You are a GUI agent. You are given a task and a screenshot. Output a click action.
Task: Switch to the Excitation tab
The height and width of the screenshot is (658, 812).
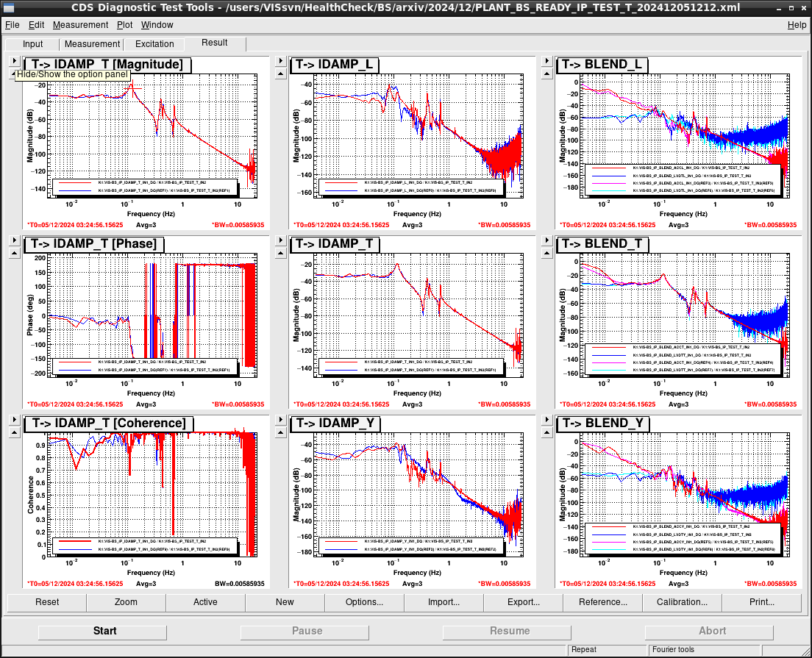154,44
